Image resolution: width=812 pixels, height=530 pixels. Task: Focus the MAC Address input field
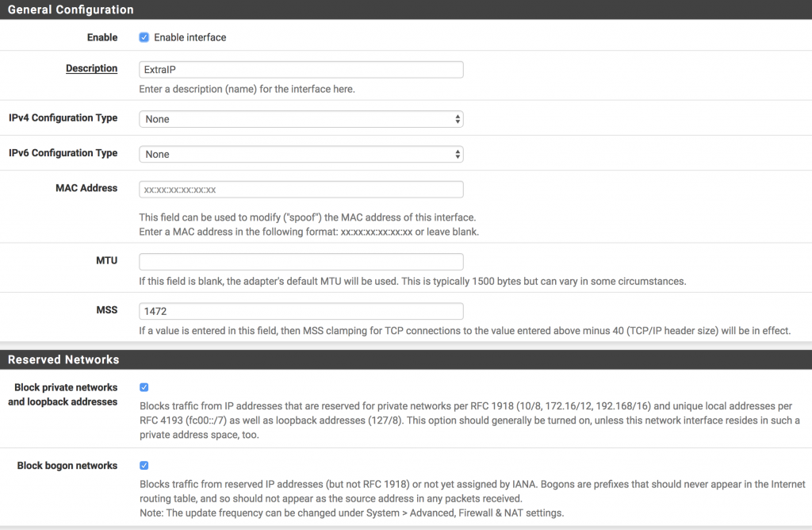(x=301, y=190)
